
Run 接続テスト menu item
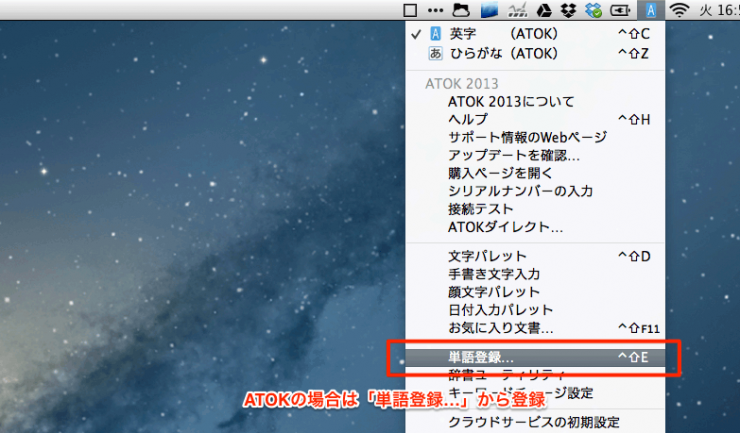(535, 209)
